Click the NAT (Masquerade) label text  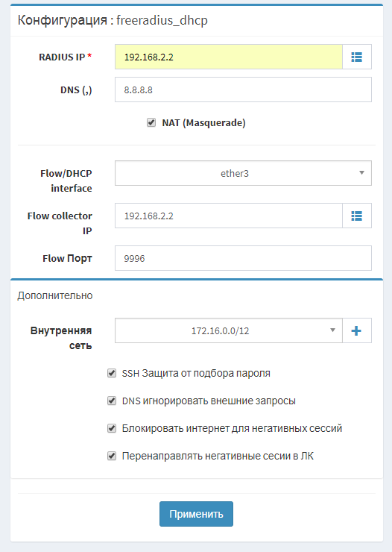(203, 123)
